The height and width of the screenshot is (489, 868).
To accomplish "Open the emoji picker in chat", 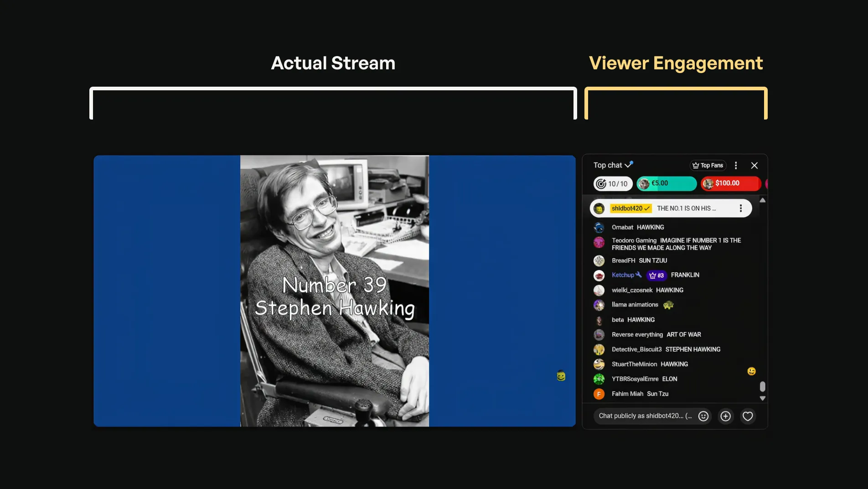I will (703, 416).
